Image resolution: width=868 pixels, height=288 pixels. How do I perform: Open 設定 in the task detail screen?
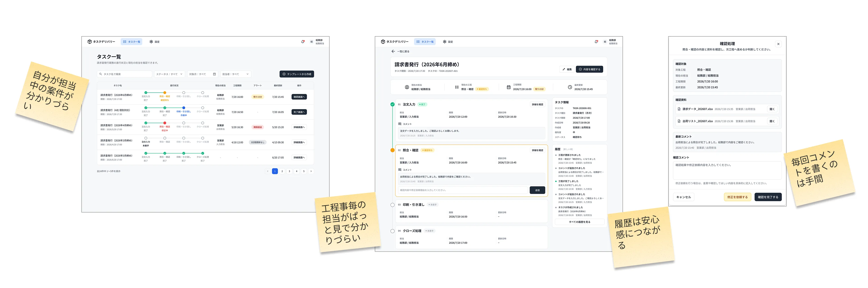pyautogui.click(x=448, y=42)
